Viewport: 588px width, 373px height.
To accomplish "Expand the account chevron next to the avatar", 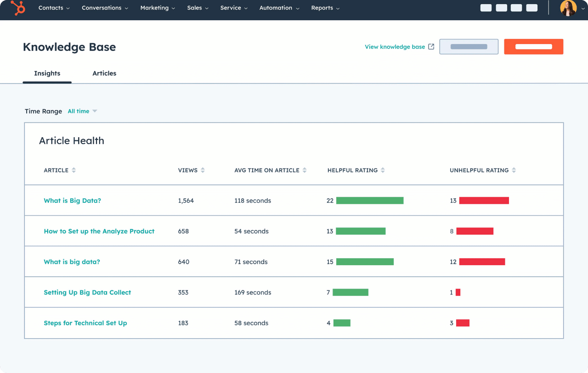I will [582, 8].
